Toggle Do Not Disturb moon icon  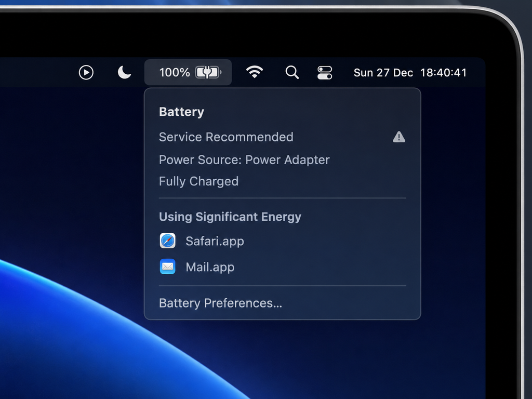(x=124, y=72)
